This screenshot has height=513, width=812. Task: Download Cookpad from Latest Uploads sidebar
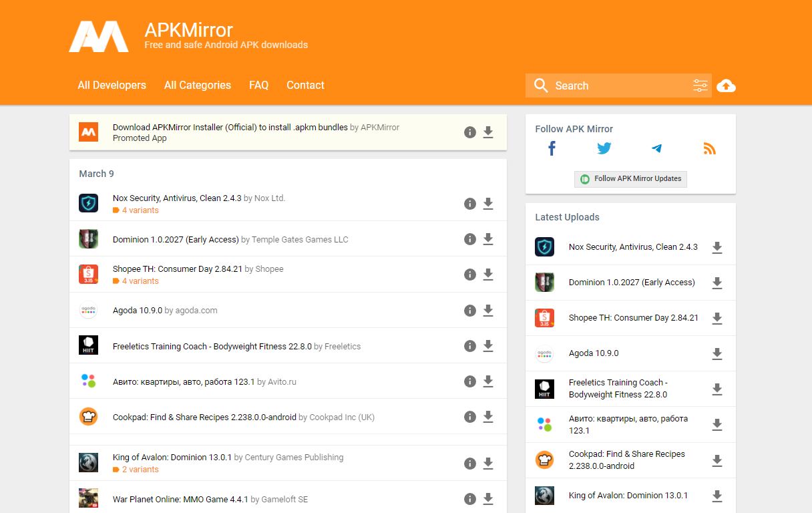[x=717, y=461]
